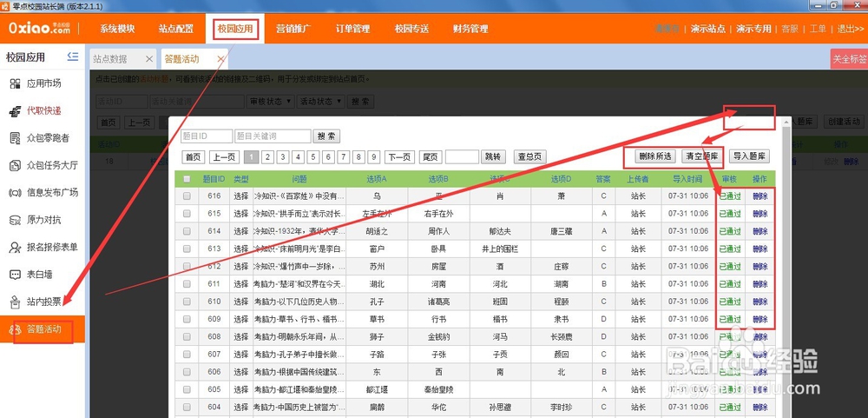Toggle the select-all checkbox in table header
This screenshot has width=868, height=418.
pyautogui.click(x=187, y=179)
